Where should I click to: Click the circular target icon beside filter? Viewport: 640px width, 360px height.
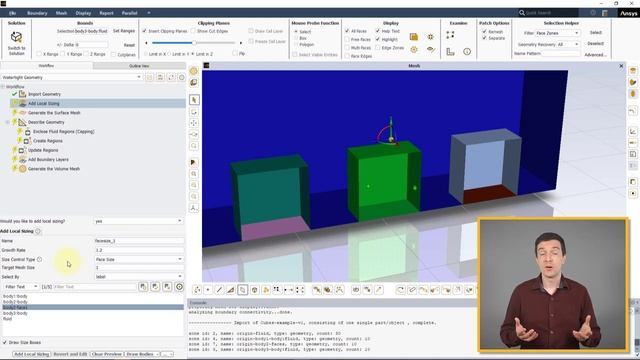[x=179, y=287]
